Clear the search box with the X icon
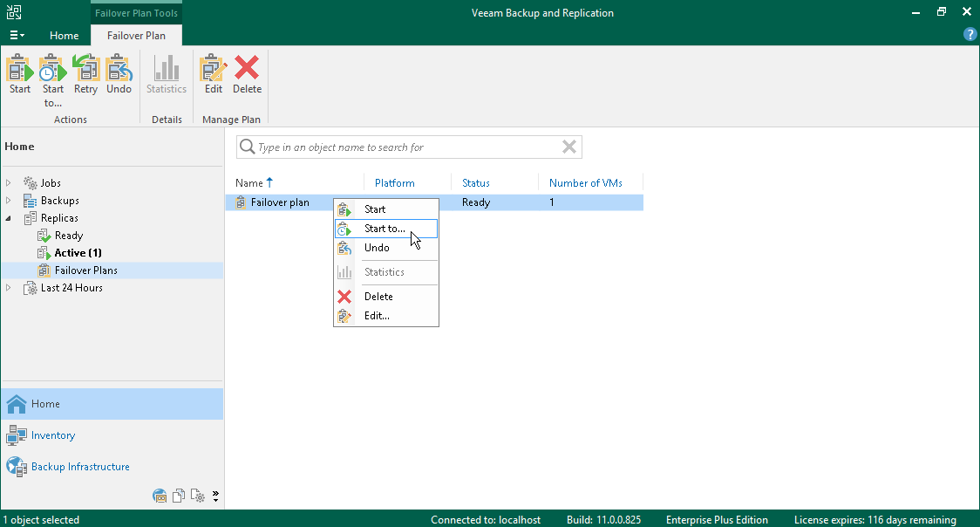This screenshot has width=980, height=527. tap(568, 147)
